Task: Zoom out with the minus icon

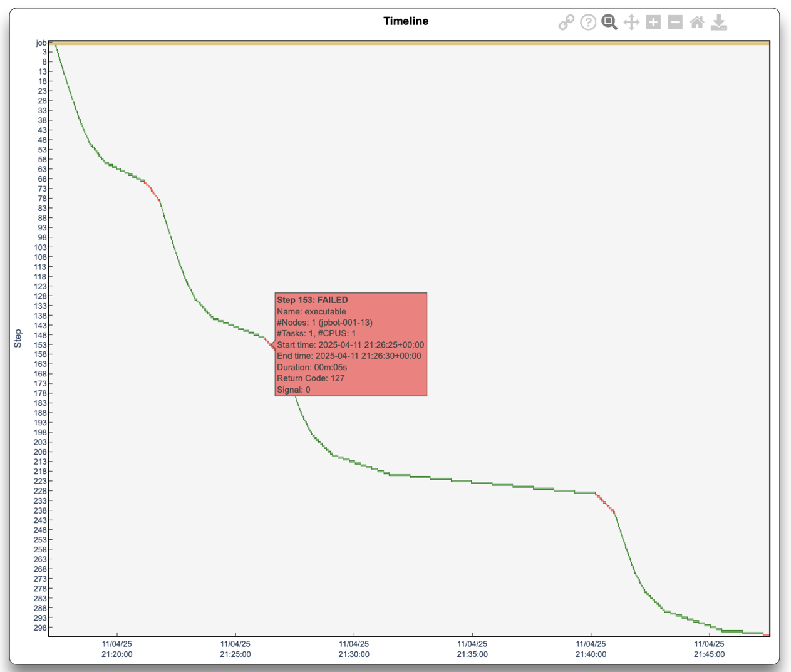Action: (675, 23)
